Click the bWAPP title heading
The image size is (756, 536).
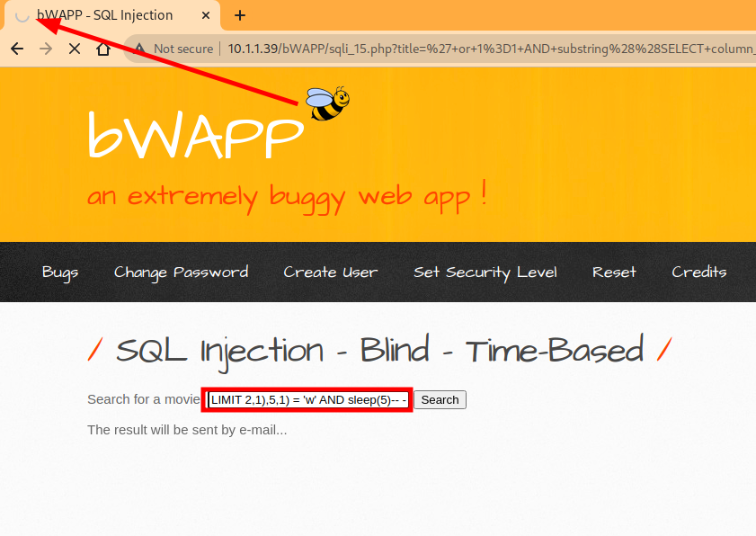click(x=195, y=135)
